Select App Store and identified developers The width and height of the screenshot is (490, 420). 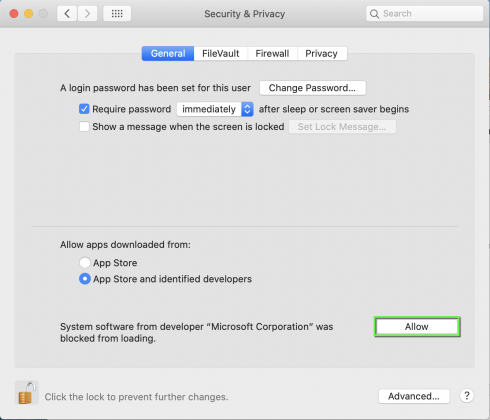click(x=85, y=279)
